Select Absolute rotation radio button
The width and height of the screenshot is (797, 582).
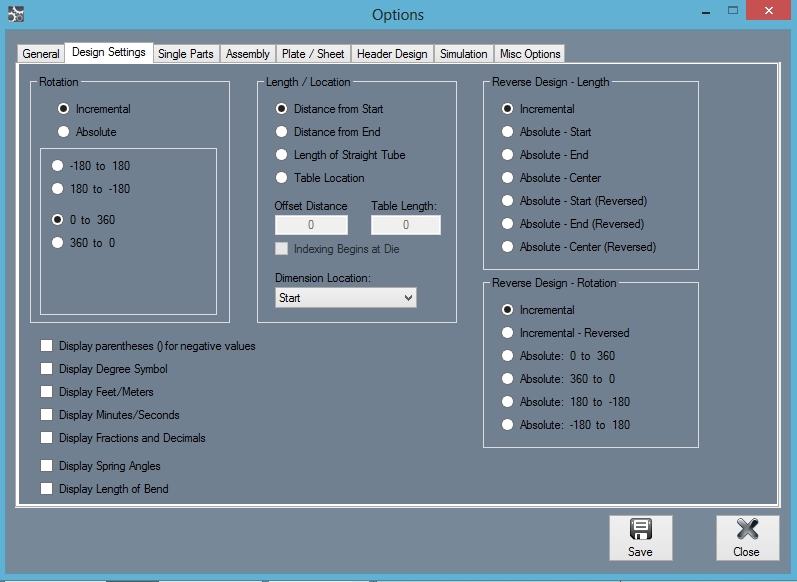coord(64,132)
